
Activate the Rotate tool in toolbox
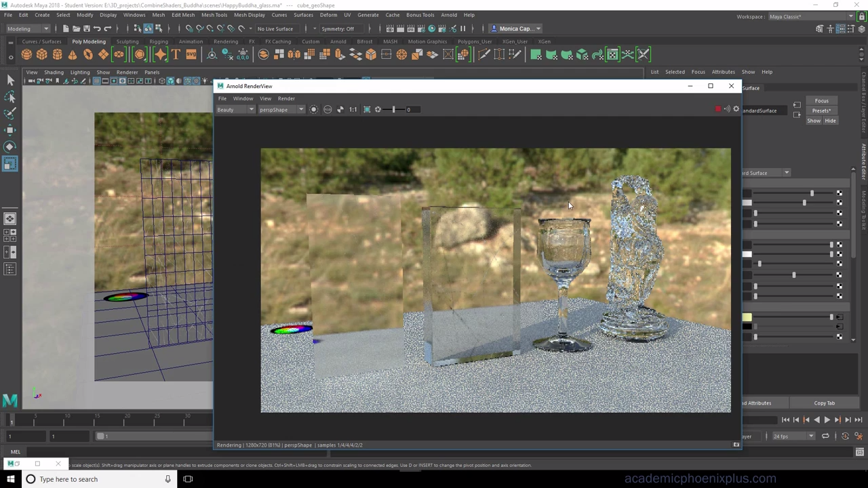[10, 146]
